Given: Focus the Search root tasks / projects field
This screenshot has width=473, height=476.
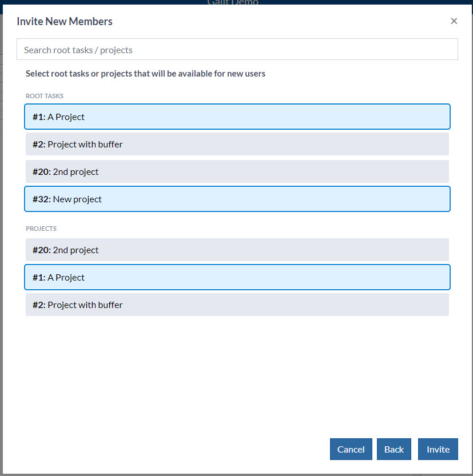Looking at the screenshot, I should (237, 49).
